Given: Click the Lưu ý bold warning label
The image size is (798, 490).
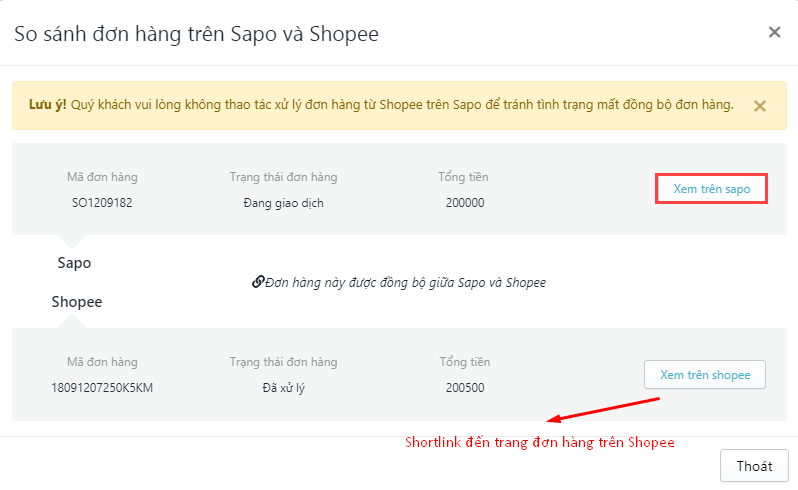Looking at the screenshot, I should point(47,105).
